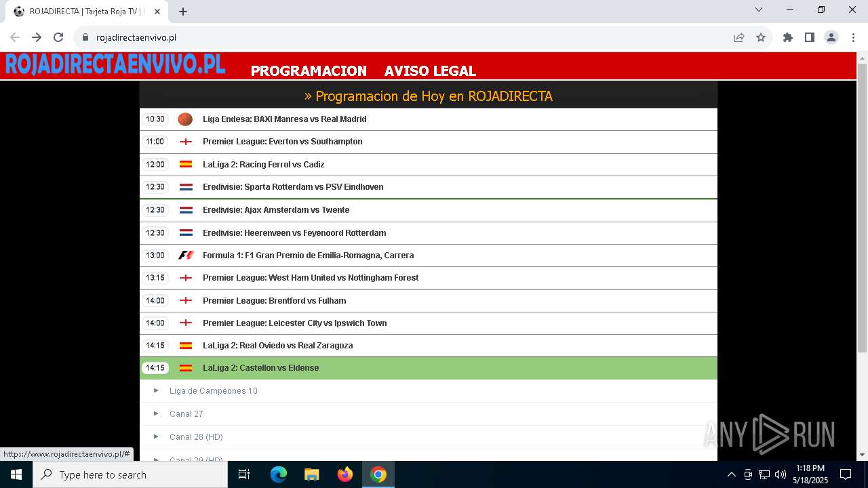The width and height of the screenshot is (868, 488).
Task: Collapse the LaLiga 2: Castellon vs Eldense row
Action: point(428,368)
